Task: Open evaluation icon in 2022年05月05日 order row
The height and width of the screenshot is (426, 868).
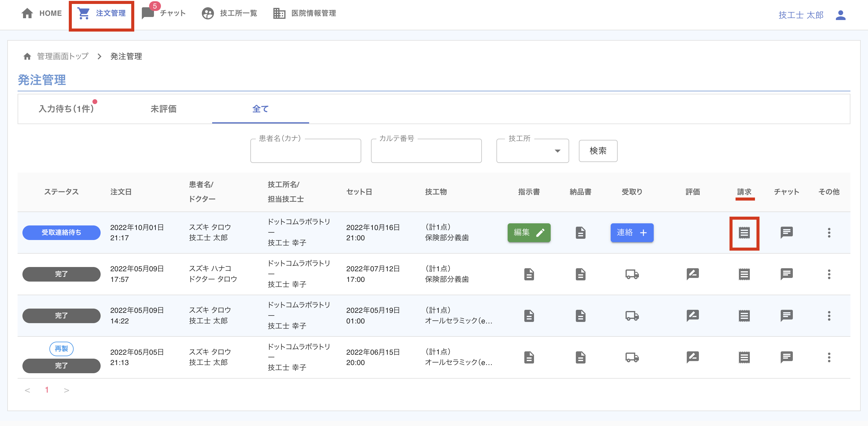Action: pos(693,357)
